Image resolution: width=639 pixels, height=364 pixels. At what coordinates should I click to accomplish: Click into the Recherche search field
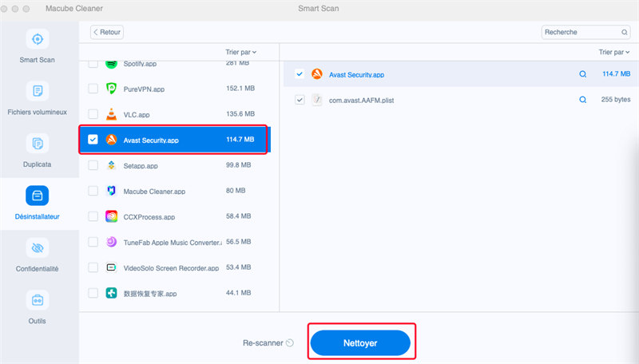pos(585,32)
